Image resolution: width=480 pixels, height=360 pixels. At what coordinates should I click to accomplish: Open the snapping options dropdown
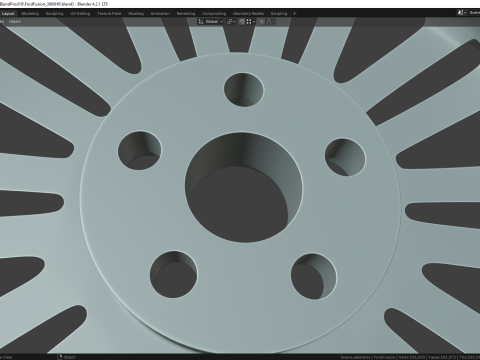pyautogui.click(x=251, y=22)
